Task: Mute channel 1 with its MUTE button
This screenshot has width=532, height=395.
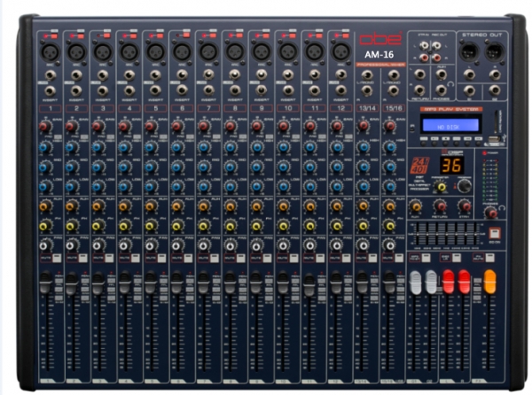Action: (x=57, y=258)
